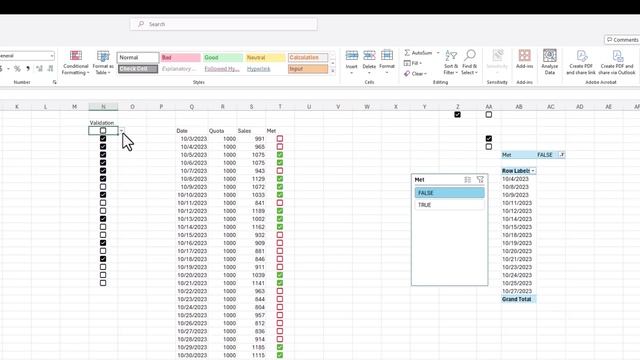This screenshot has height=360, width=640.
Task: Toggle Met checkbox for 10/11/2023
Action: pyautogui.click(x=280, y=203)
